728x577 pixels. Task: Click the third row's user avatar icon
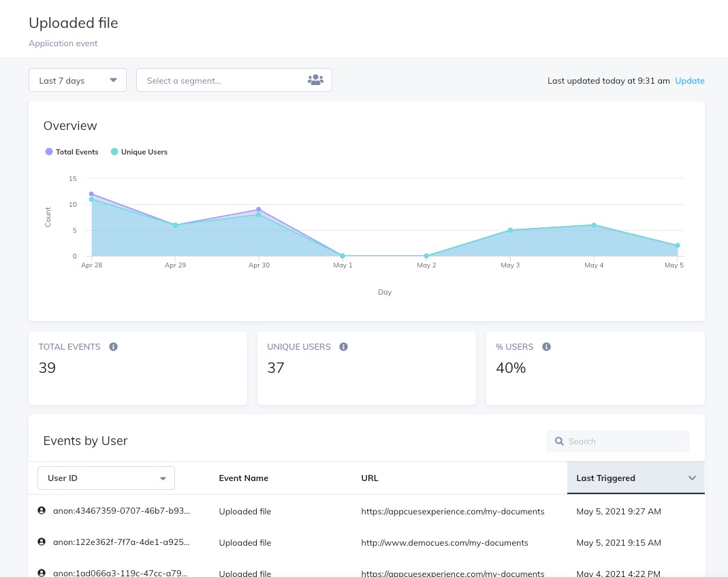pyautogui.click(x=42, y=572)
